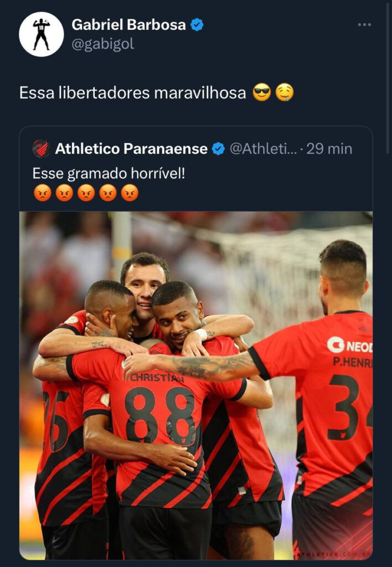Click the Gabriel Barbosa display name

tap(129, 25)
